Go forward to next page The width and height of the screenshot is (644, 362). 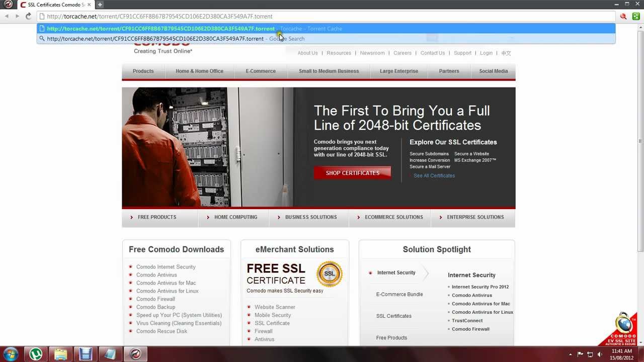pyautogui.click(x=17, y=16)
